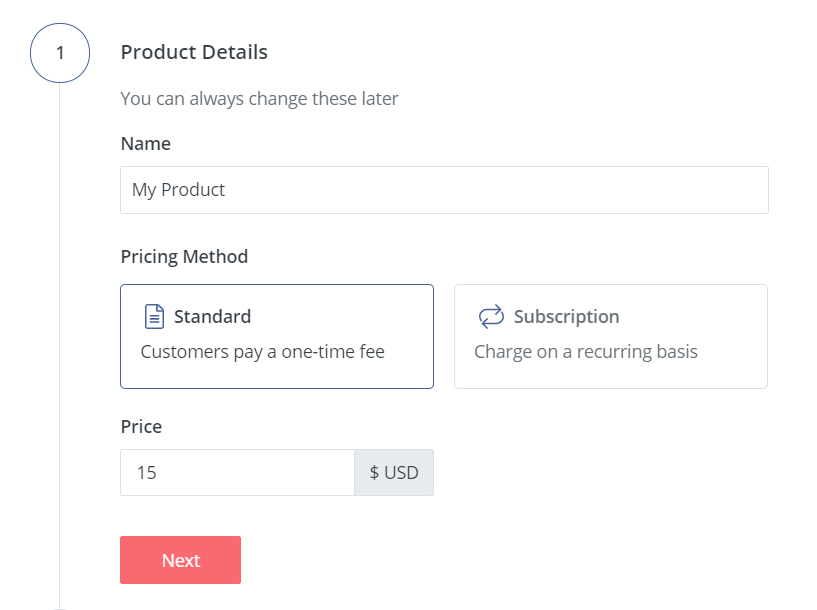817x610 pixels.
Task: Click "Customers pay a one-time fee" description
Action: click(x=263, y=352)
